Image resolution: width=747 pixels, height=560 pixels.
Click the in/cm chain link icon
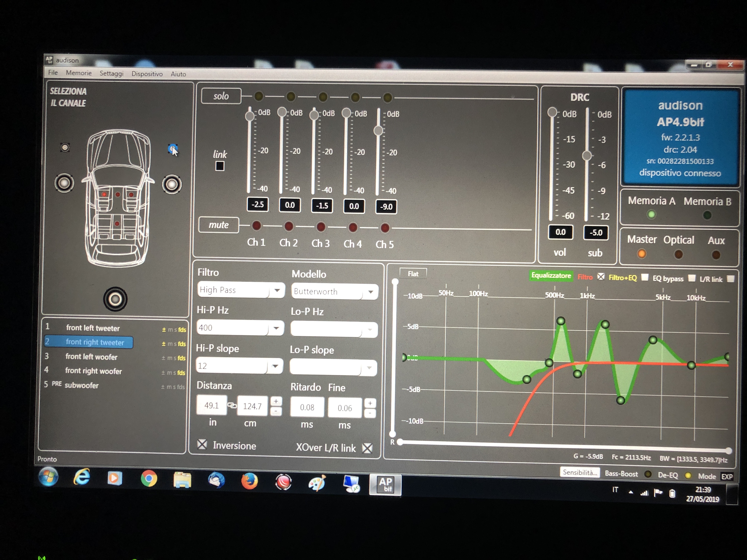pos(232,405)
